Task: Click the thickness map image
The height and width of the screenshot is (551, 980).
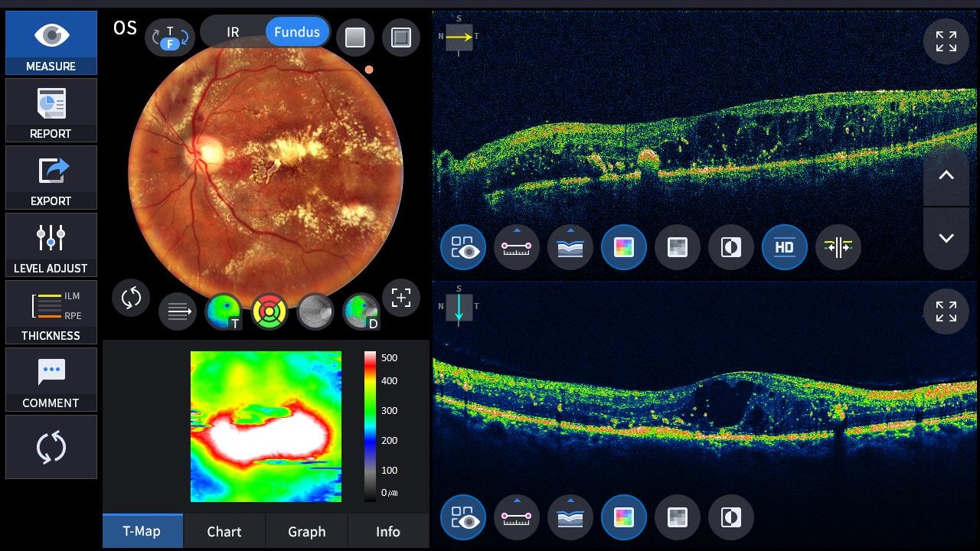Action: (266, 426)
